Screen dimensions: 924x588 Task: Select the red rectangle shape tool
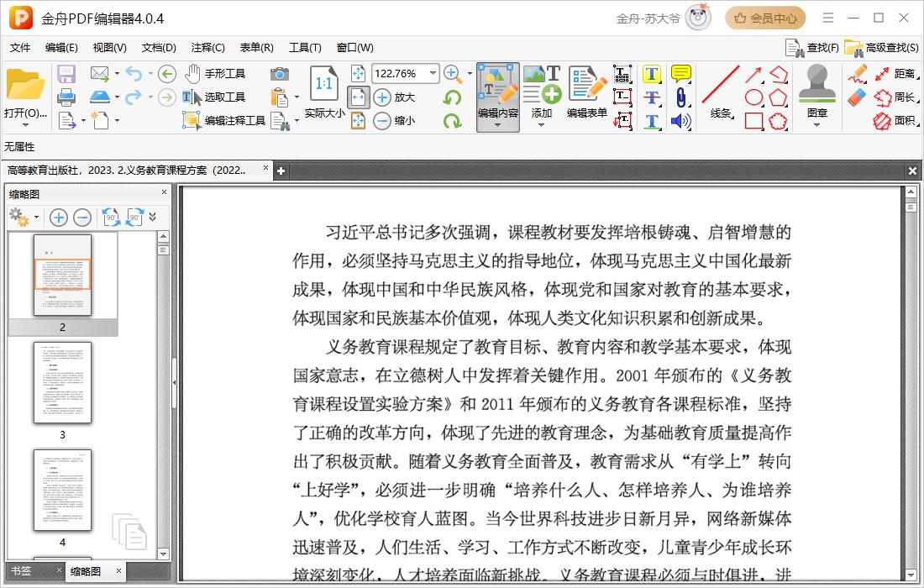pyautogui.click(x=753, y=121)
